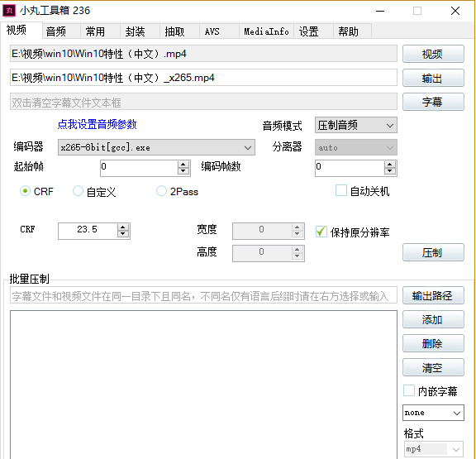Click the 起始帧 number field
The image size is (476, 459).
pyautogui.click(x=139, y=168)
